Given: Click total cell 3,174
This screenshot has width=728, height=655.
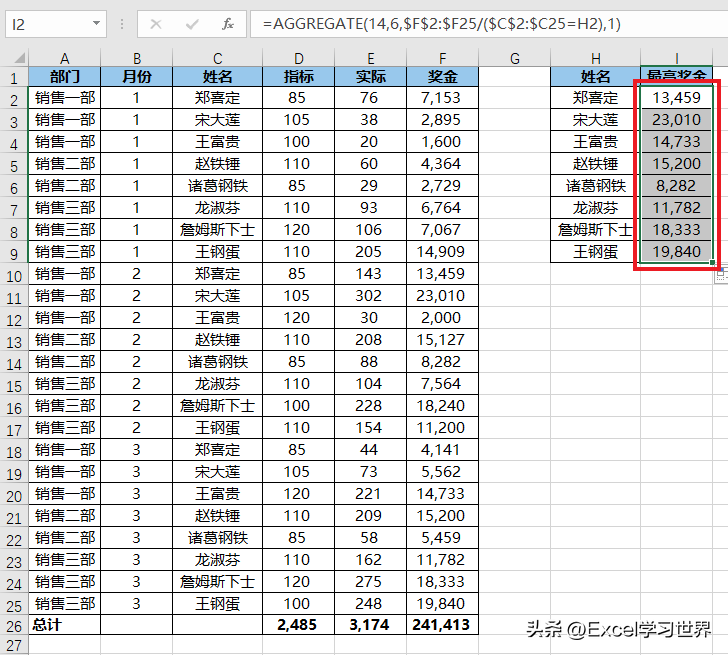Looking at the screenshot, I should click(370, 625).
